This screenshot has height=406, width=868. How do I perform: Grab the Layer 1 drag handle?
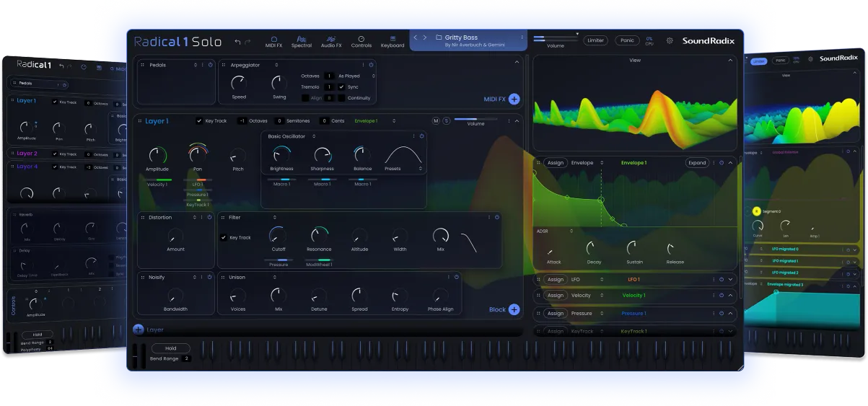point(139,121)
